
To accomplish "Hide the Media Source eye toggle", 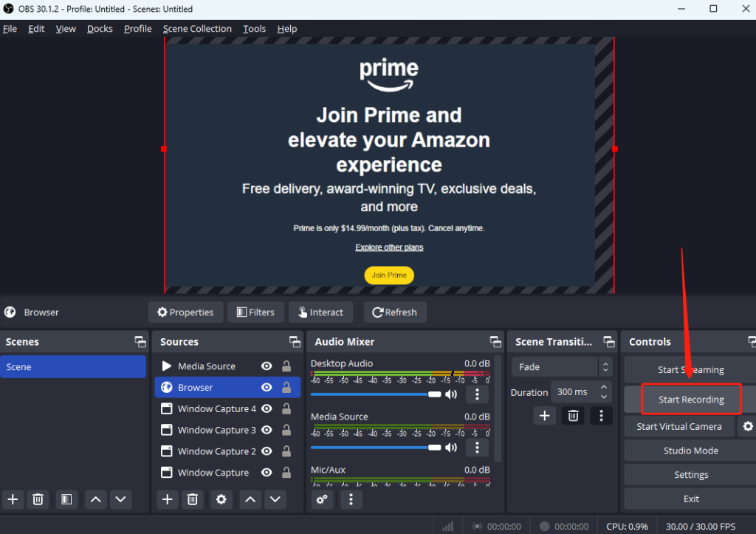I will (267, 366).
